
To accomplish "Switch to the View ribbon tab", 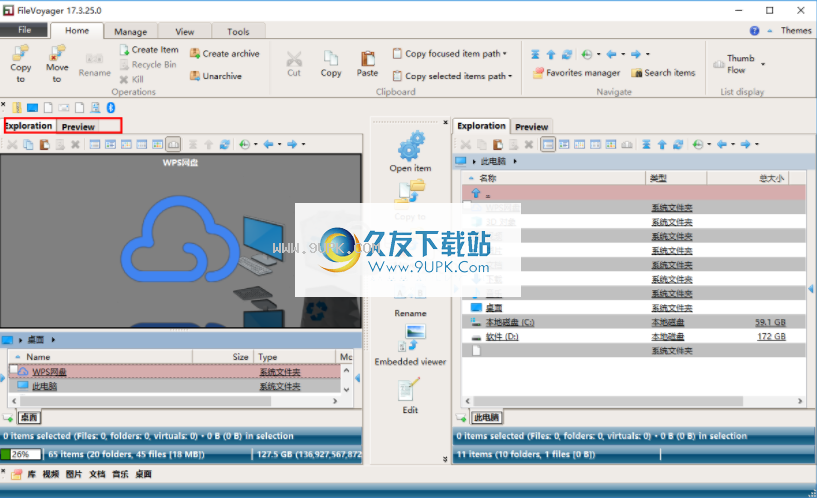I will pyautogui.click(x=184, y=32).
